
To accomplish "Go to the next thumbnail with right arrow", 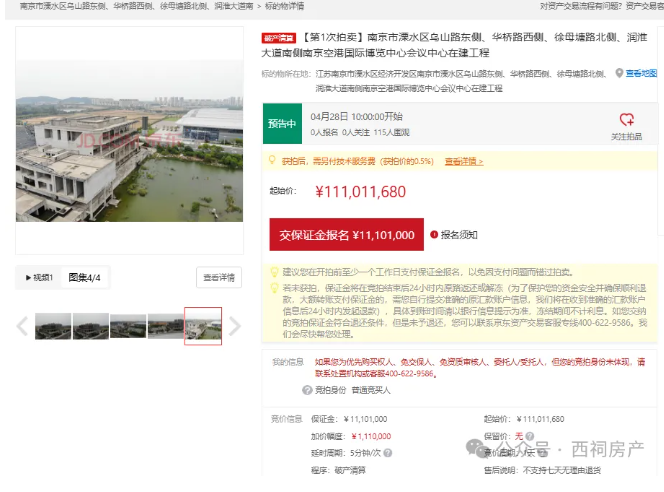I will (236, 326).
